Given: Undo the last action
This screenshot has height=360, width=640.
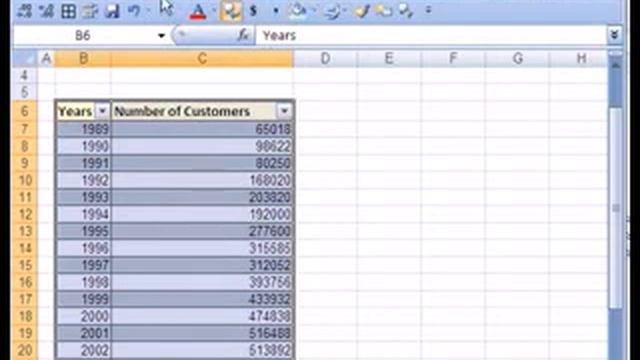Looking at the screenshot, I should (x=133, y=11).
